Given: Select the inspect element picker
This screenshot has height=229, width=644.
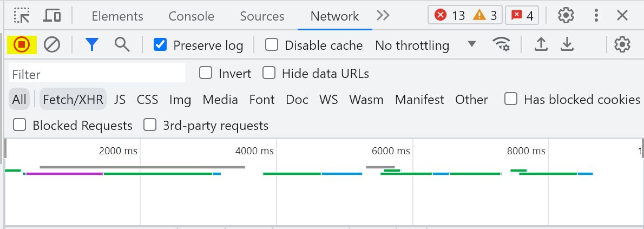Looking at the screenshot, I should (x=22, y=16).
